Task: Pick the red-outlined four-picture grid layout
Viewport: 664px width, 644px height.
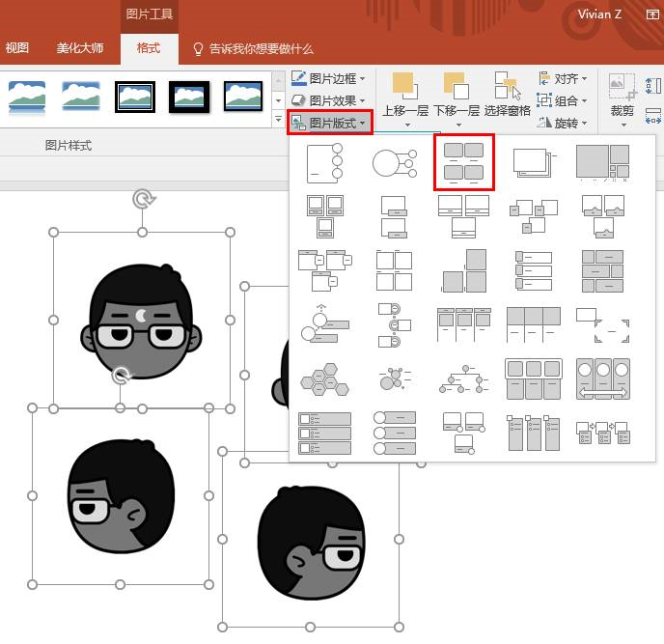Action: click(x=463, y=162)
